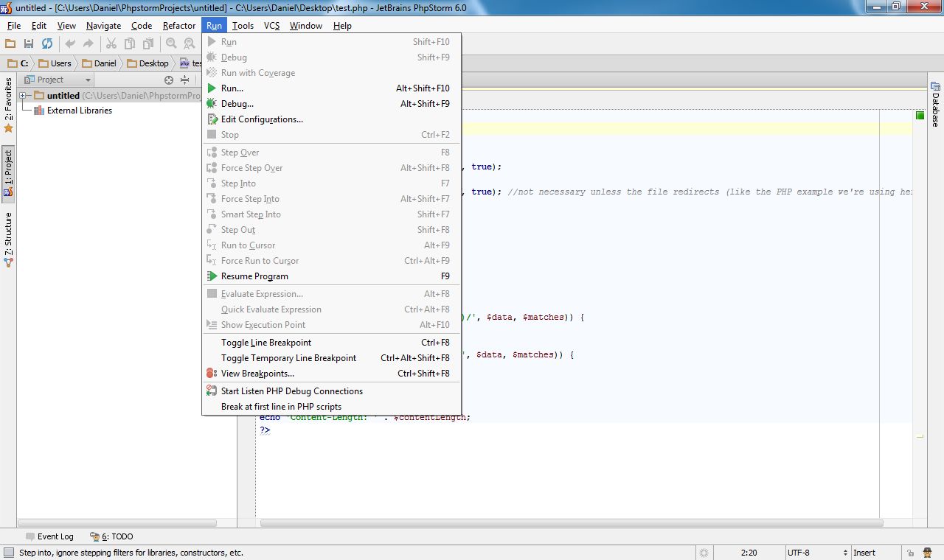The image size is (944, 560).
Task: Open the Navigate menu
Action: click(x=103, y=26)
